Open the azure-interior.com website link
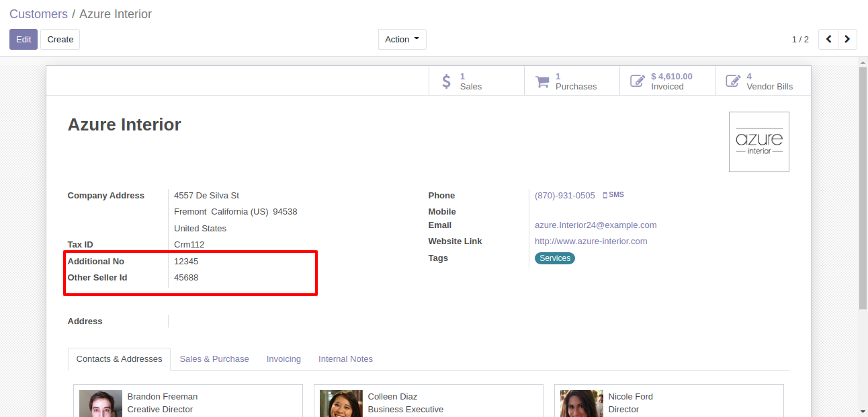 591,241
